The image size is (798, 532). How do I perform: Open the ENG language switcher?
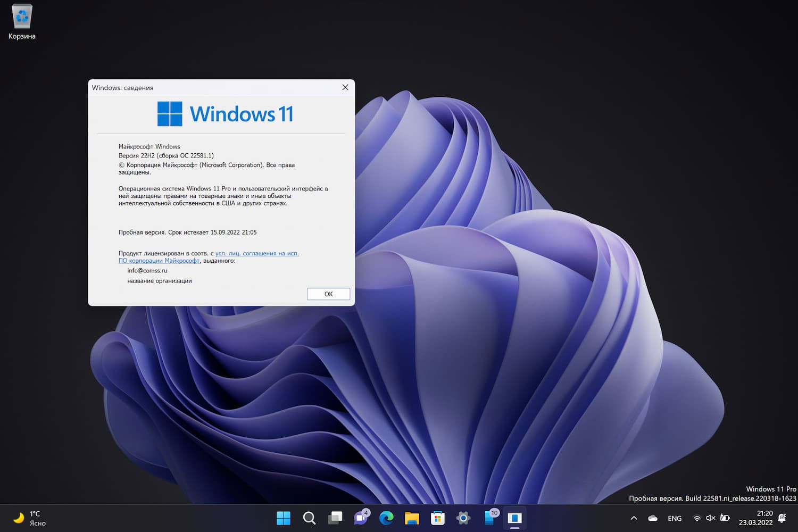[x=674, y=518]
